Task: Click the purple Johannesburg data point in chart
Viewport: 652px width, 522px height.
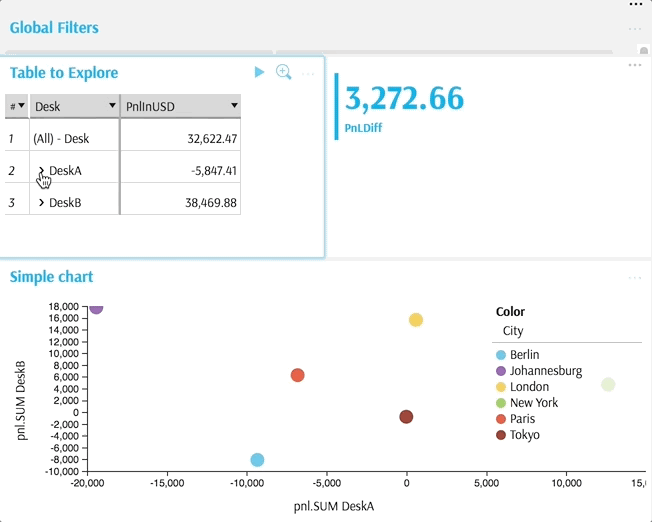Action: (96, 309)
